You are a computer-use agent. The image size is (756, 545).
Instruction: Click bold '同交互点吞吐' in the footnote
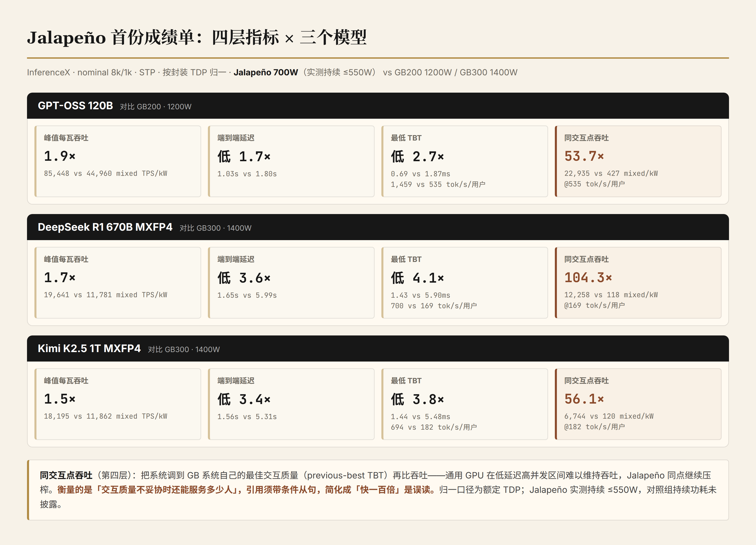66,475
